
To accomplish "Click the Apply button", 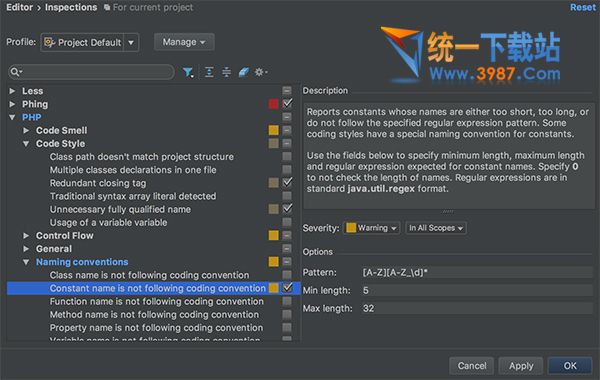I will (521, 366).
